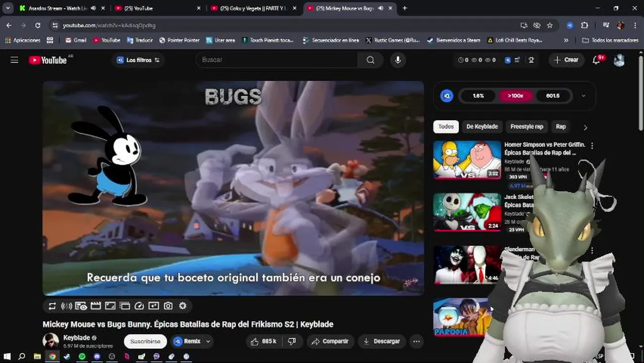
Task: Show more filter chips with right arrow
Action: [585, 127]
